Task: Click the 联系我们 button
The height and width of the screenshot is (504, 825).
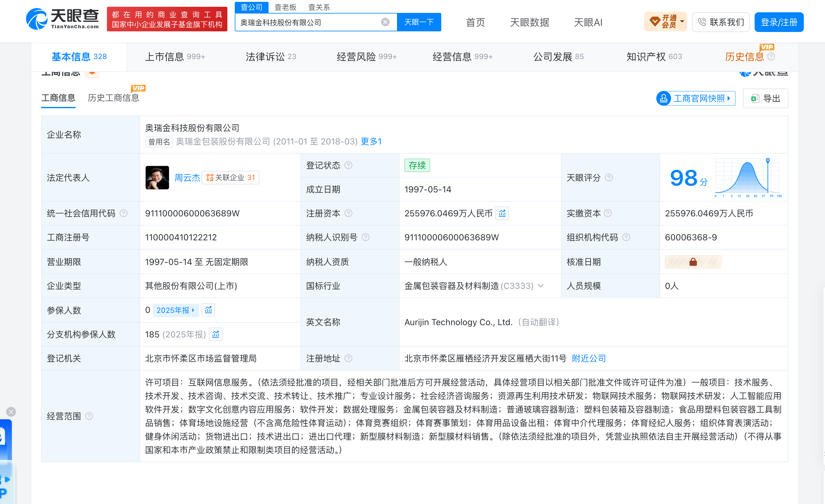Action: [x=721, y=22]
